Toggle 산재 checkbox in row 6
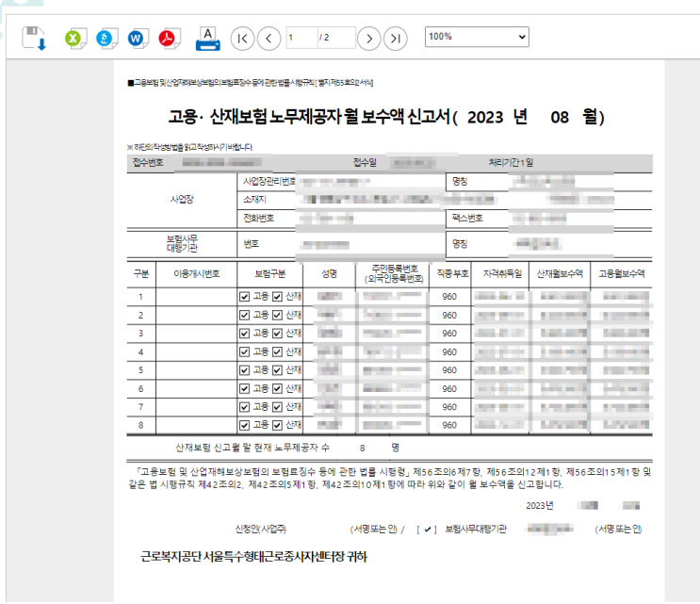The width and height of the screenshot is (700, 604). pos(277,388)
